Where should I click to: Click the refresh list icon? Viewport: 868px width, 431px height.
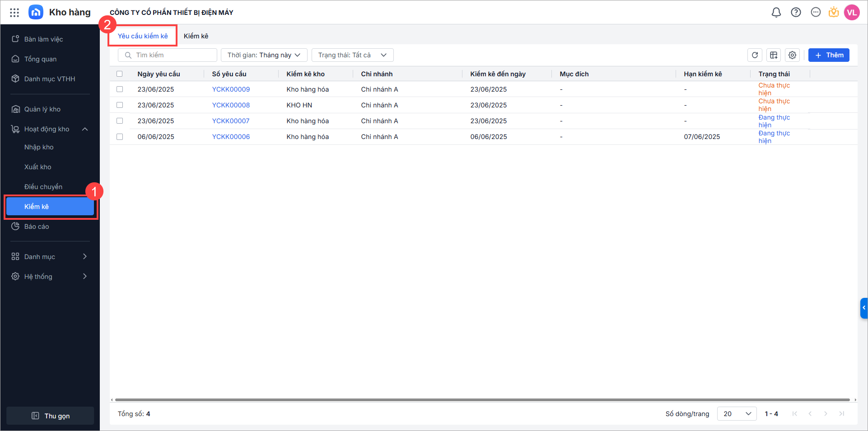755,55
